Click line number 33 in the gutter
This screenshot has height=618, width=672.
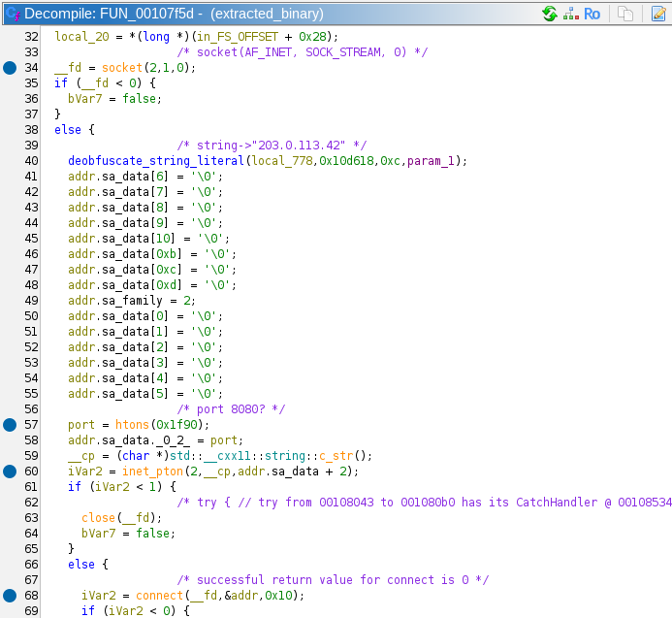tap(31, 52)
